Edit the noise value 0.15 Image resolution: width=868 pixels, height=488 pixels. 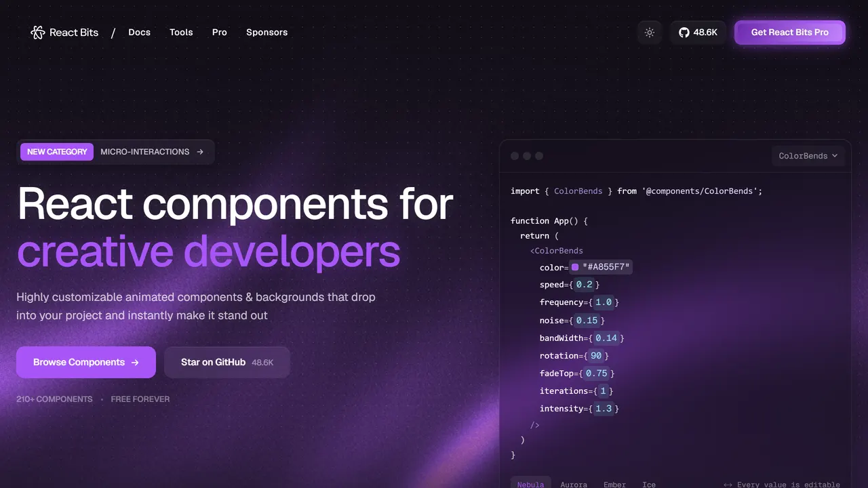pos(587,320)
